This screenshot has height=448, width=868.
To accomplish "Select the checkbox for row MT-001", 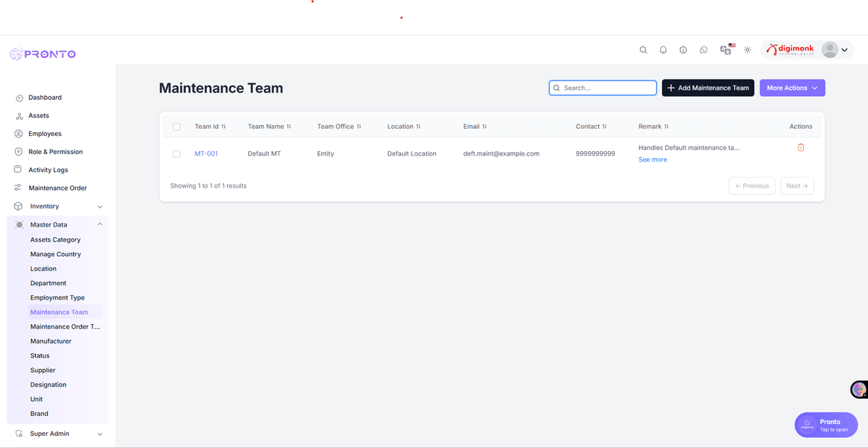I will [176, 153].
